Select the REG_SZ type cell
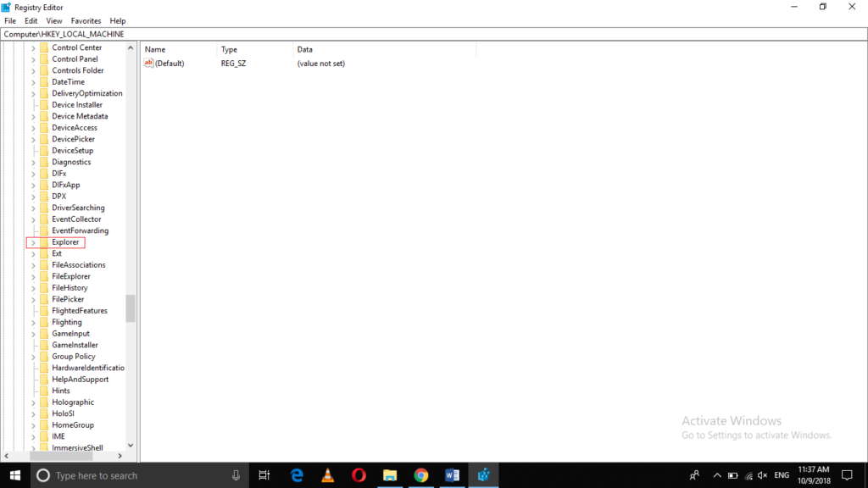Image resolution: width=868 pixels, height=488 pixels. click(x=234, y=64)
